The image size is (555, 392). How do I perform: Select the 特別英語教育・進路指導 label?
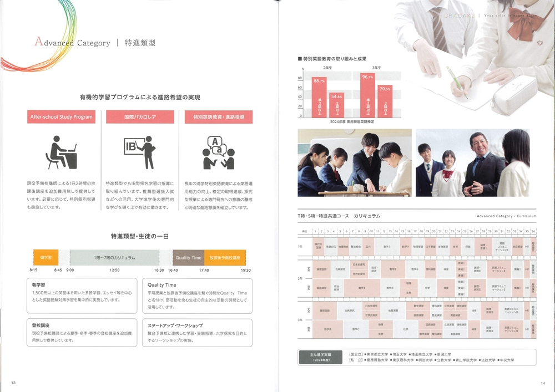(219, 117)
